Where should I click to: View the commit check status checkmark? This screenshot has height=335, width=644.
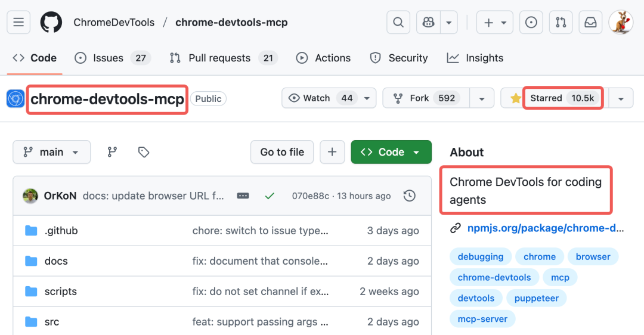pyautogui.click(x=270, y=196)
